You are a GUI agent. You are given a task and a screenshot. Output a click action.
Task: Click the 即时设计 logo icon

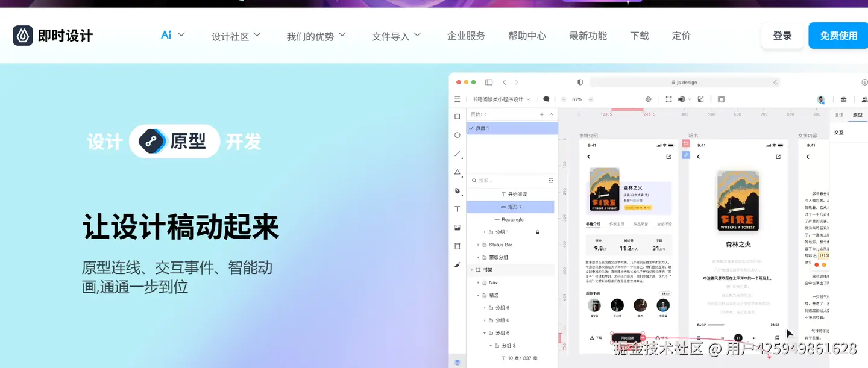pos(23,36)
